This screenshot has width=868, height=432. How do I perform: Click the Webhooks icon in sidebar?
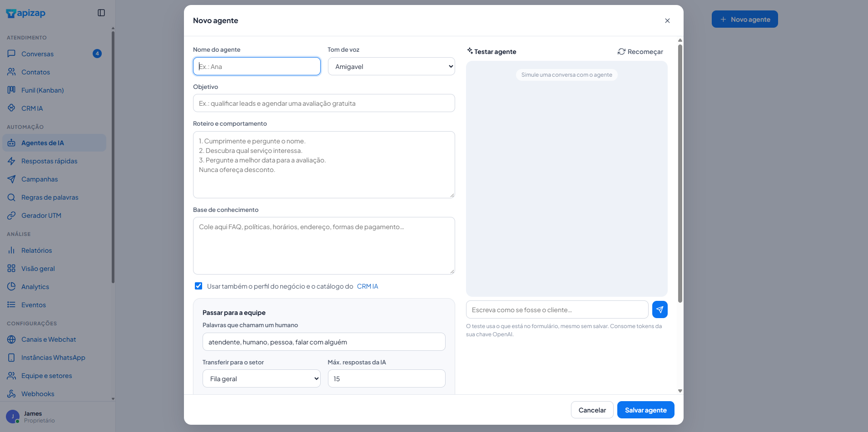11,393
